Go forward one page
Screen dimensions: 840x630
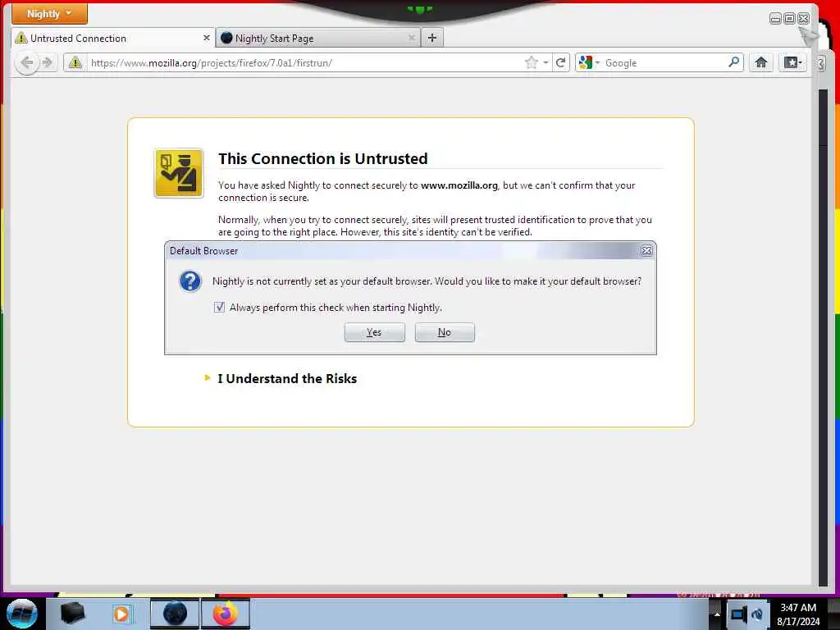47,62
